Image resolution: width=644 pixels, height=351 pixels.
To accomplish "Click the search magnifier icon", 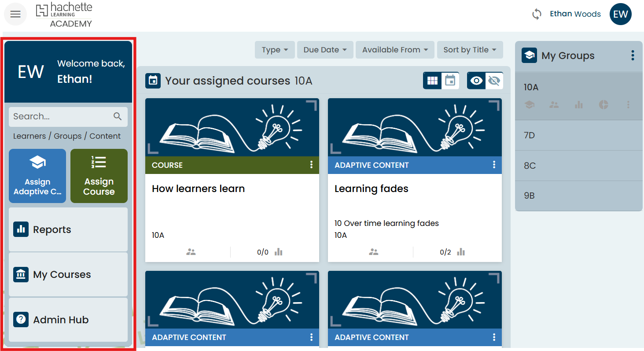I will 118,116.
